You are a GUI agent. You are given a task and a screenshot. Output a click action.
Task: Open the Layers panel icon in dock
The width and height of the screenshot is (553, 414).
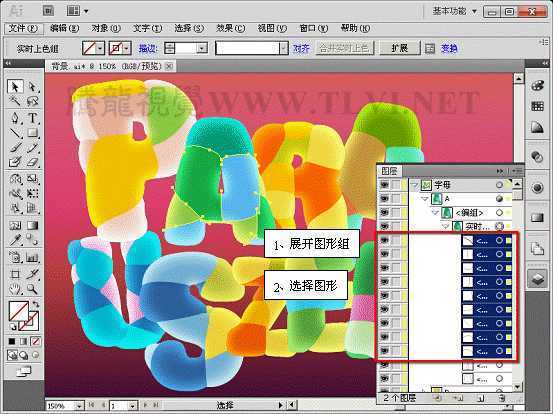click(x=537, y=279)
